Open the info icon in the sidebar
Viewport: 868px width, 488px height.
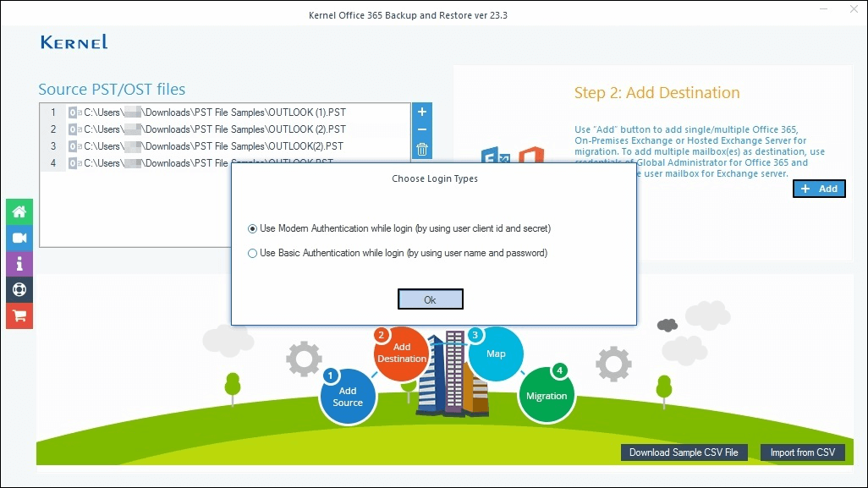[19, 263]
